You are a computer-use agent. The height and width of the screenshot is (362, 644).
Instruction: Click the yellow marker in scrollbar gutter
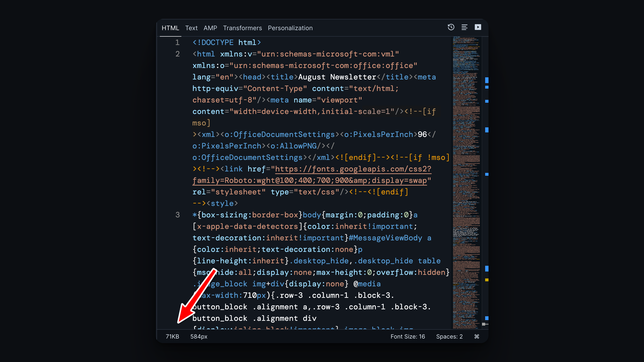click(487, 280)
